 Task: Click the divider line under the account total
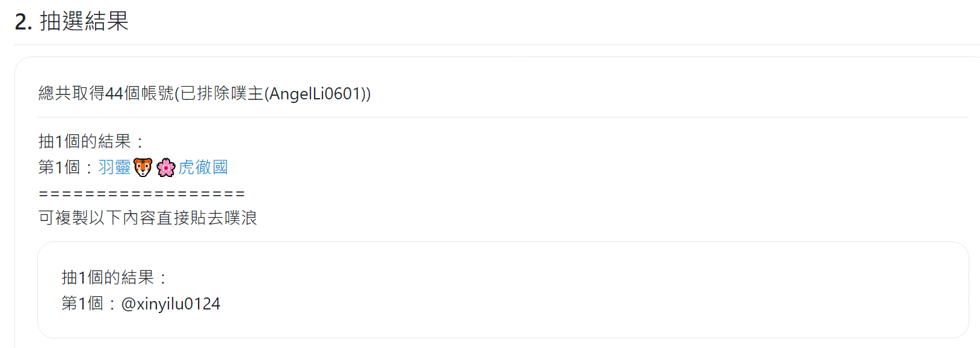click(503, 117)
